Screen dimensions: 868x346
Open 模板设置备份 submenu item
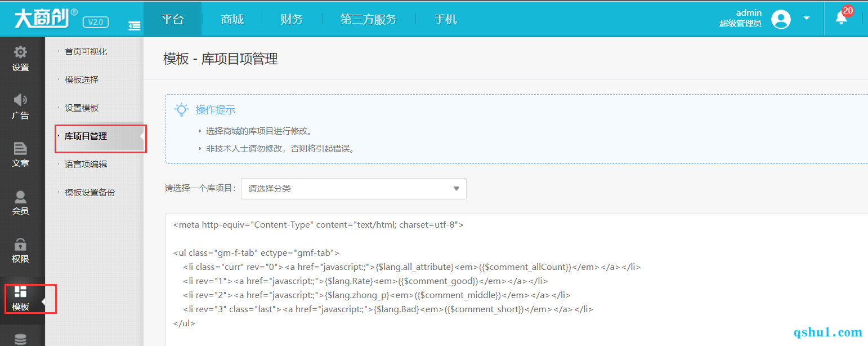pyautogui.click(x=90, y=192)
